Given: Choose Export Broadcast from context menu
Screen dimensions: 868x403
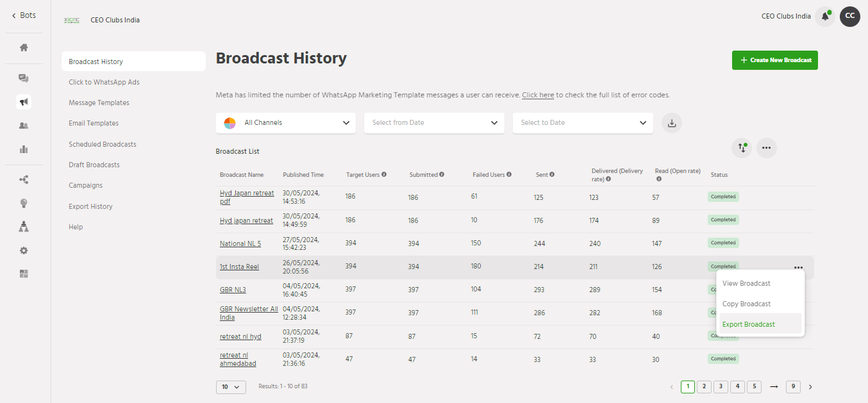Looking at the screenshot, I should [x=748, y=324].
